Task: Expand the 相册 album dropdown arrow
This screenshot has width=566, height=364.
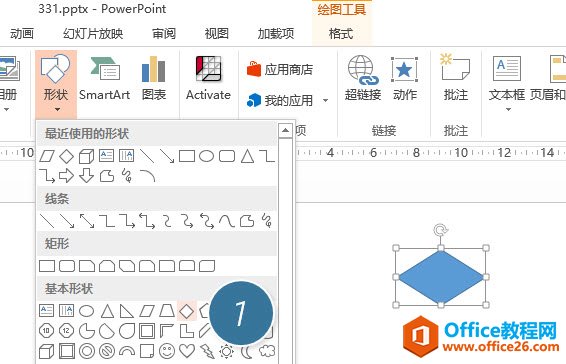Action: pyautogui.click(x=6, y=109)
